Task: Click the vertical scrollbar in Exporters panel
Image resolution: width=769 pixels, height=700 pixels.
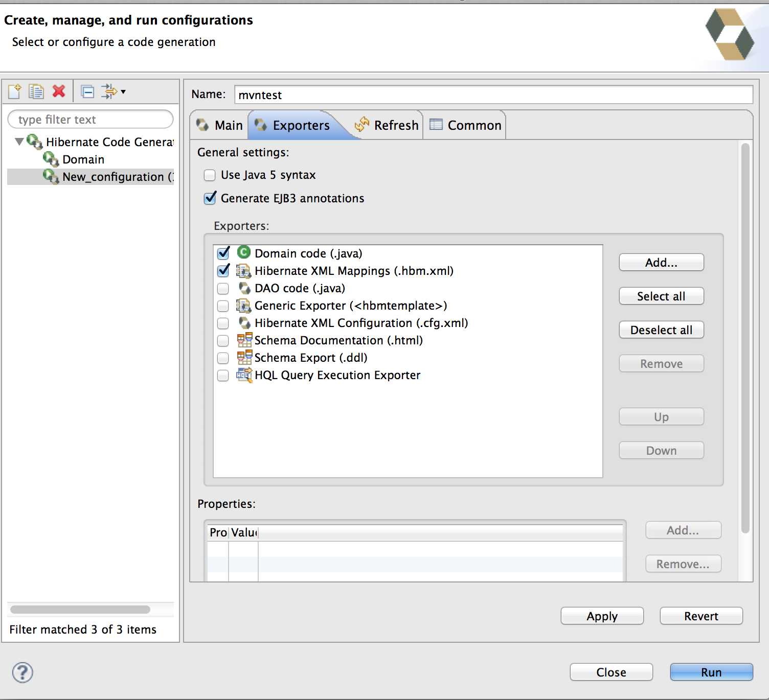Action: coord(745,338)
